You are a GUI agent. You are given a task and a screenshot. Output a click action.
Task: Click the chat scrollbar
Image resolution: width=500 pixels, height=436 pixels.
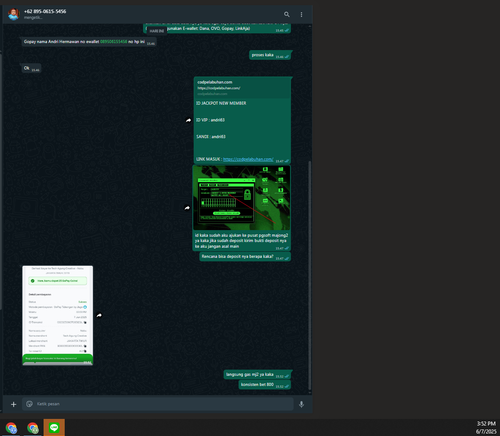[310, 275]
